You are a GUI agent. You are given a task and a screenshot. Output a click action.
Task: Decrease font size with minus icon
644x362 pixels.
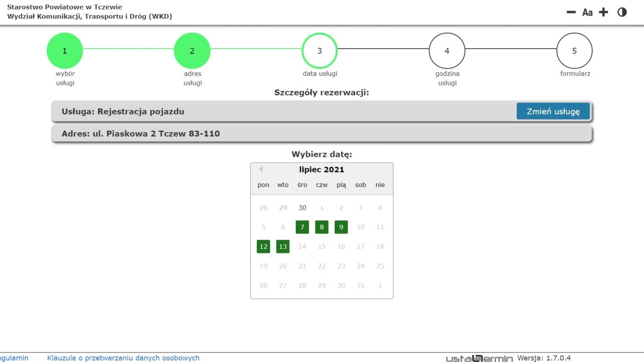571,12
